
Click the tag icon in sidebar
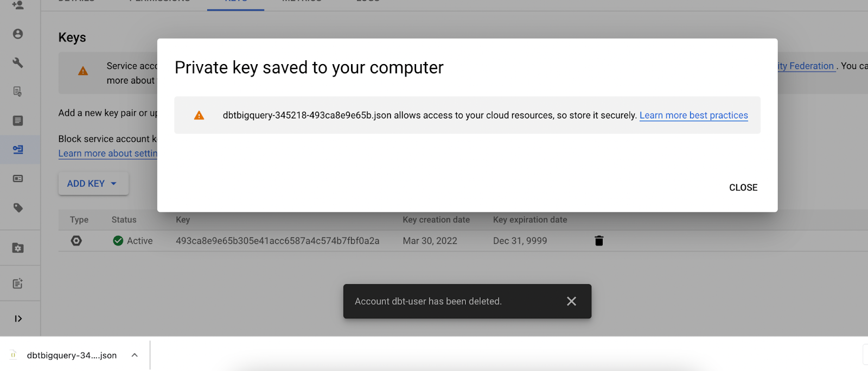point(18,207)
